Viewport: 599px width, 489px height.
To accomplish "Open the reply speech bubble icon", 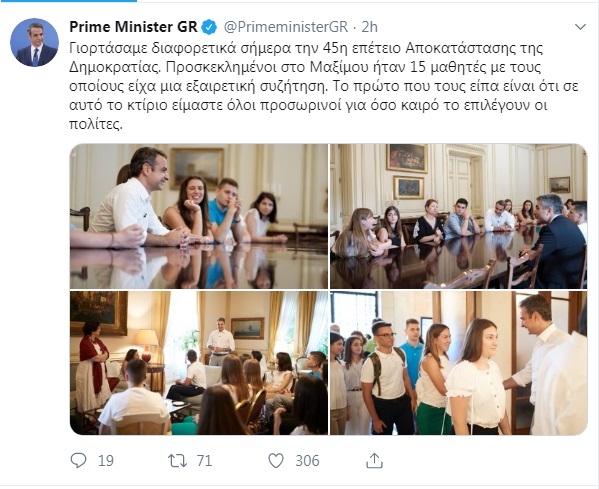I will click(x=79, y=460).
